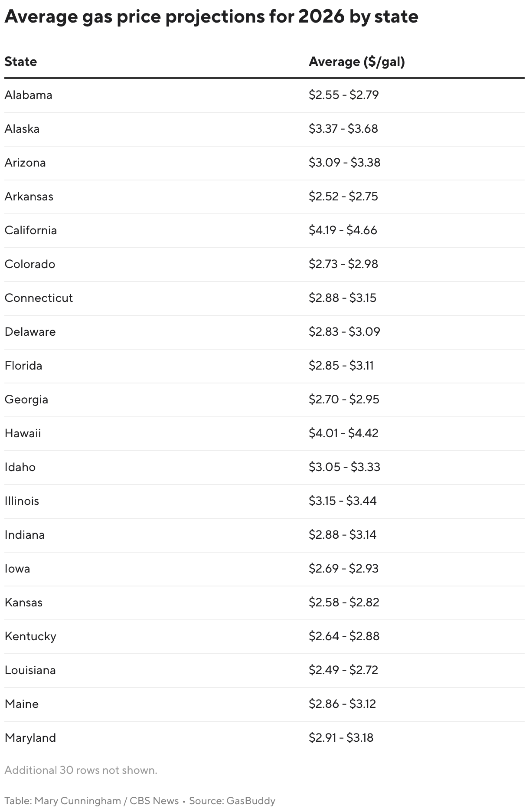The height and width of the screenshot is (812, 529).
Task: Click the "Additional 30 rows not shown" note
Action: click(81, 770)
